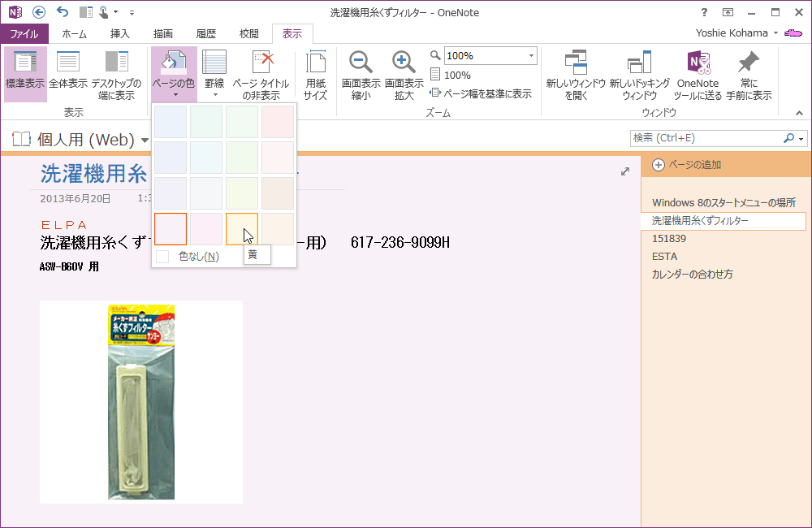Click the notebook icon beside 個人用 (Web)
This screenshot has width=812, height=528.
click(x=21, y=140)
